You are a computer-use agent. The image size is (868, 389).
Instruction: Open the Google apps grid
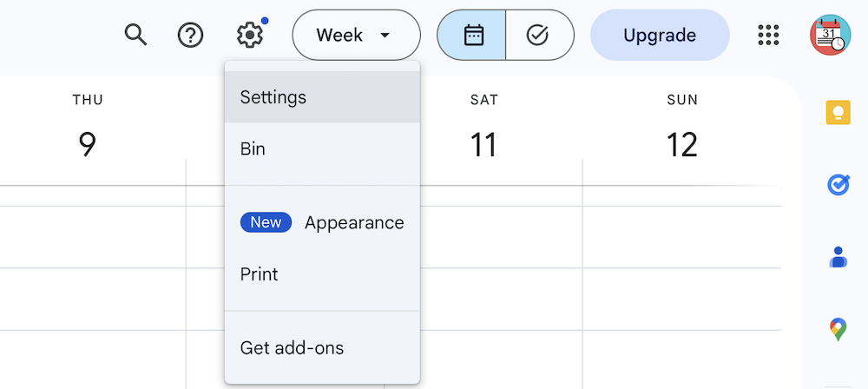coord(769,36)
